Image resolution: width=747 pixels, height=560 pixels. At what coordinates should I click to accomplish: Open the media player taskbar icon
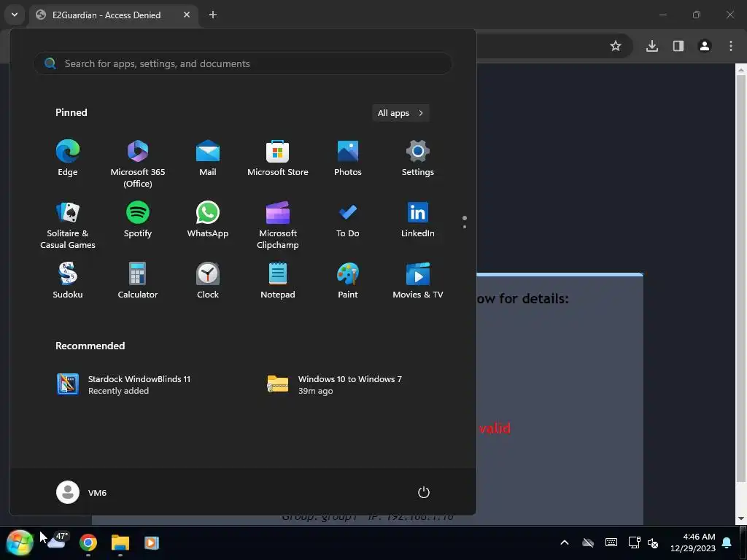(152, 542)
